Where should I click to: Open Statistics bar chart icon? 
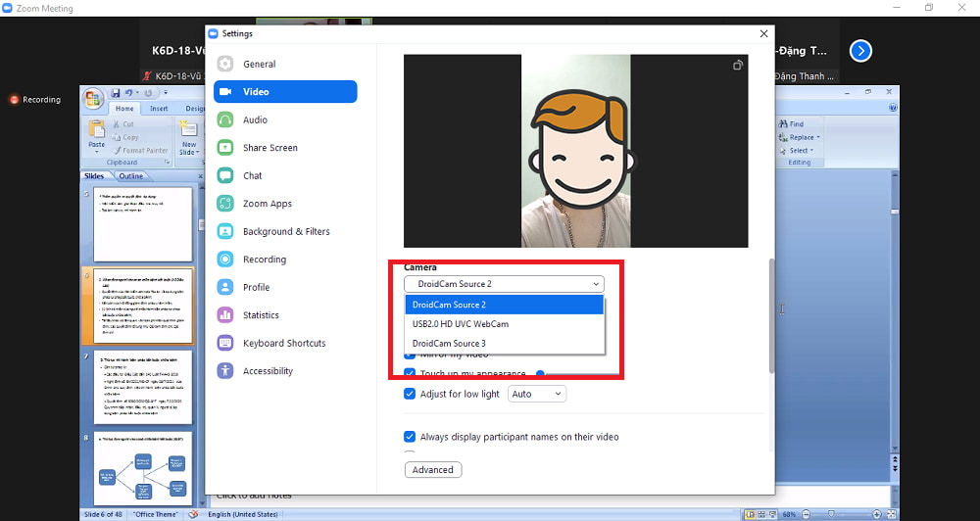225,314
